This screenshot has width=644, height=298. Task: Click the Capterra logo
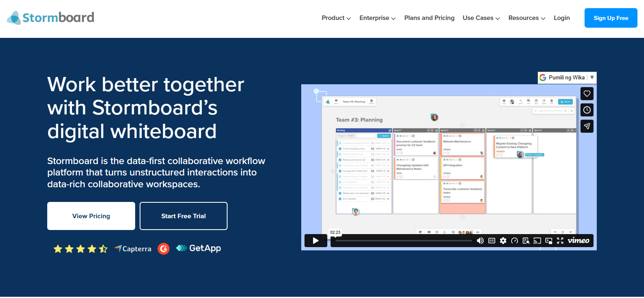coord(133,249)
